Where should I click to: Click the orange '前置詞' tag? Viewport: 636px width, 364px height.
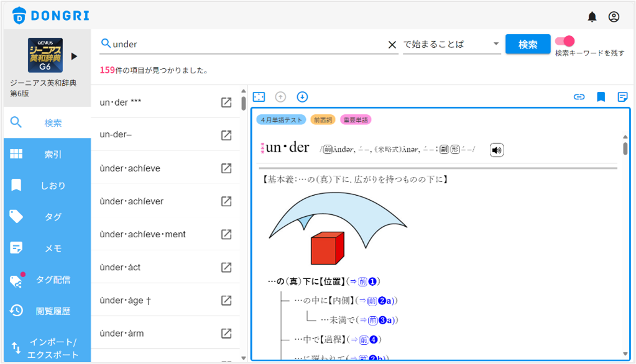tap(323, 120)
